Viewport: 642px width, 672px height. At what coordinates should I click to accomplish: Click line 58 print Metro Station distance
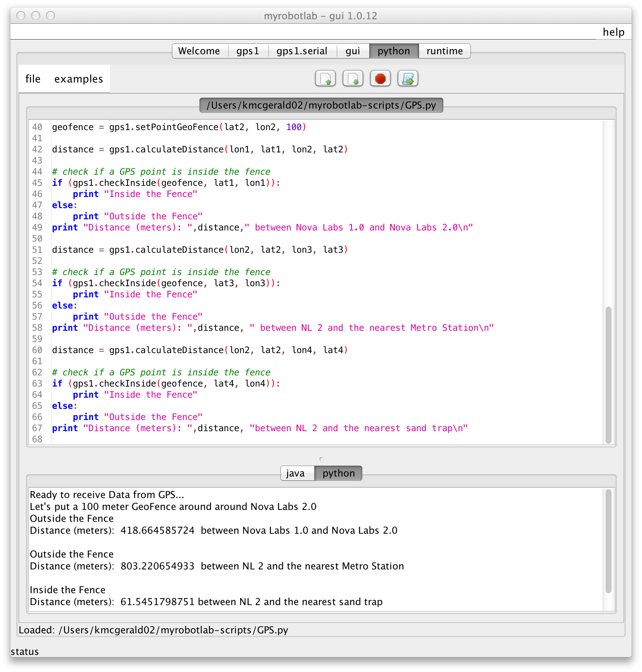[273, 328]
